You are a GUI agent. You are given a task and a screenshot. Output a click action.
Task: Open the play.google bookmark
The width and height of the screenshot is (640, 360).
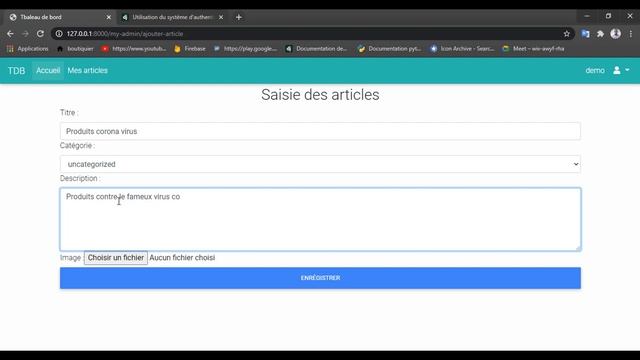(245, 49)
